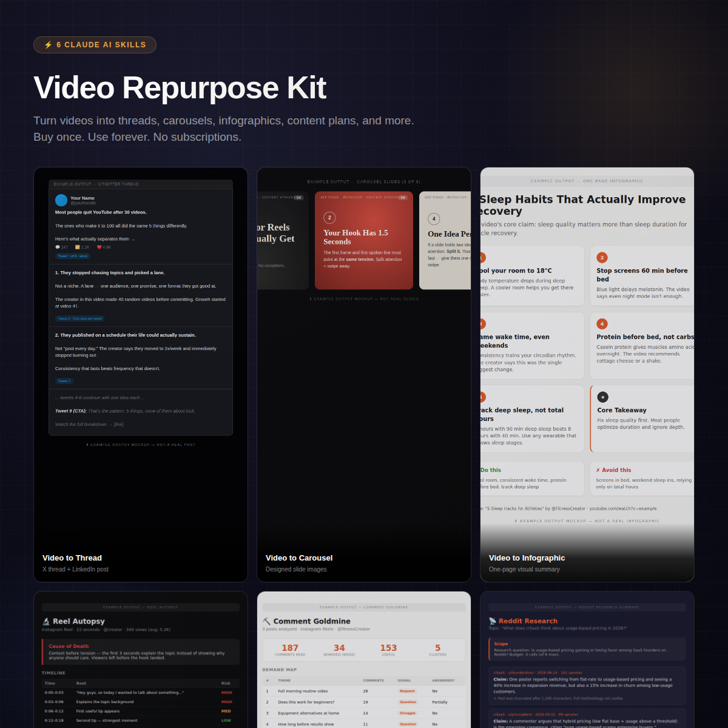Click the reply count icon showing 247
Image resolution: width=728 pixels, height=728 pixels.
[x=57, y=248]
